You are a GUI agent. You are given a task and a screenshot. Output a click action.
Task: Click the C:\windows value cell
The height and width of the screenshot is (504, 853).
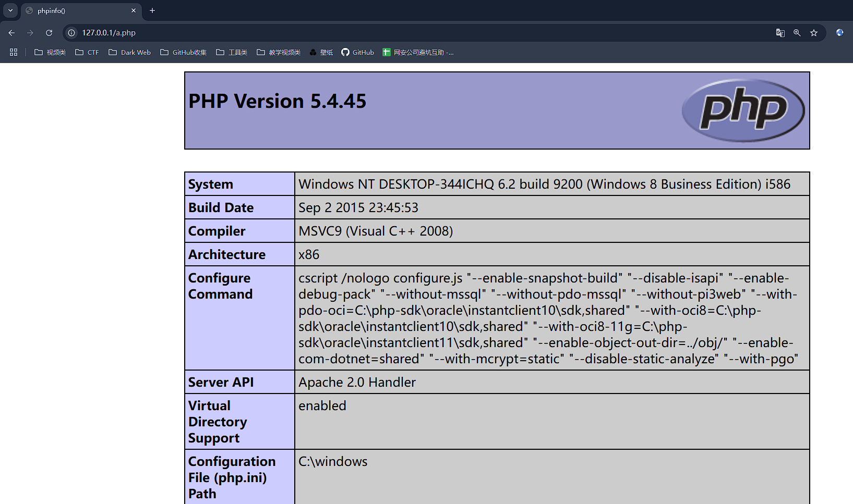[x=552, y=477]
